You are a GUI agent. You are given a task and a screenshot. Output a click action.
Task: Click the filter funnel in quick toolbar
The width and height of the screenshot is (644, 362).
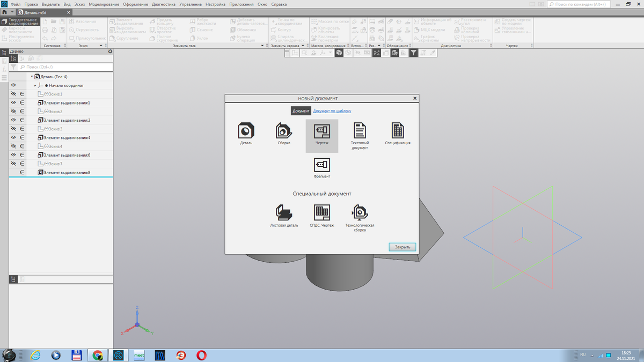[414, 53]
